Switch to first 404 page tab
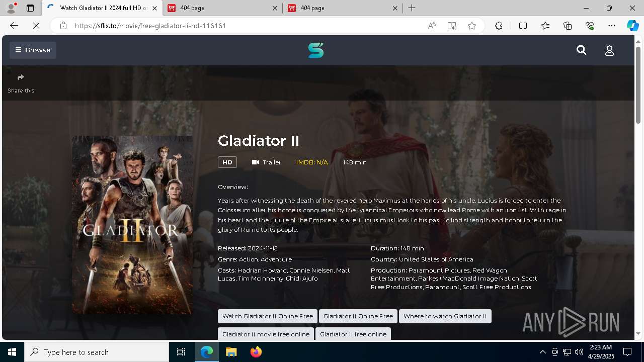Viewport: 644px width, 362px height. coord(222,8)
